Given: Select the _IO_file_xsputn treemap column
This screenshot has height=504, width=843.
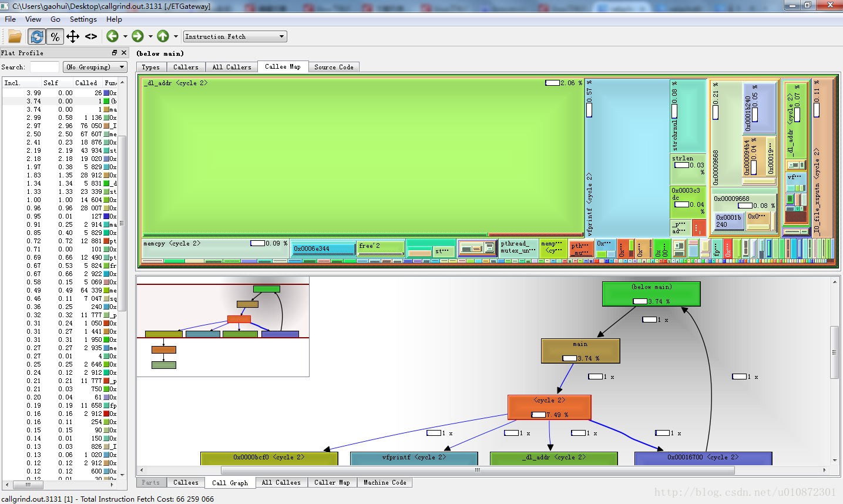Looking at the screenshot, I should pyautogui.click(x=822, y=159).
